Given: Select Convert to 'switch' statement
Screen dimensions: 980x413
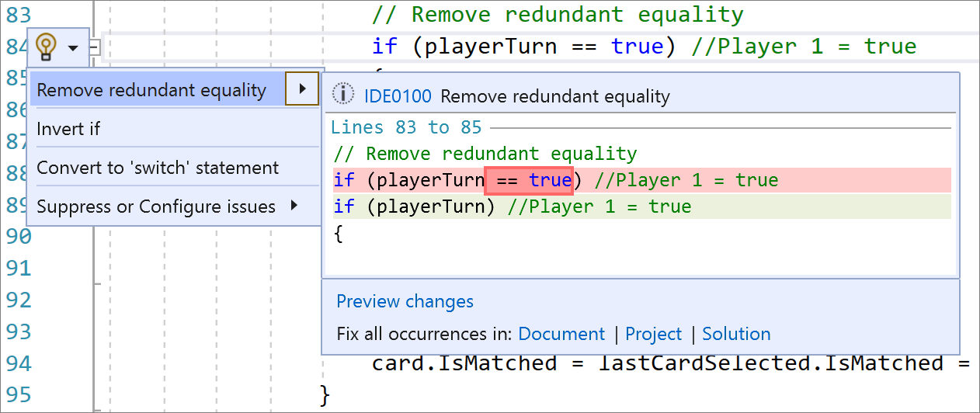Looking at the screenshot, I should (x=158, y=168).
